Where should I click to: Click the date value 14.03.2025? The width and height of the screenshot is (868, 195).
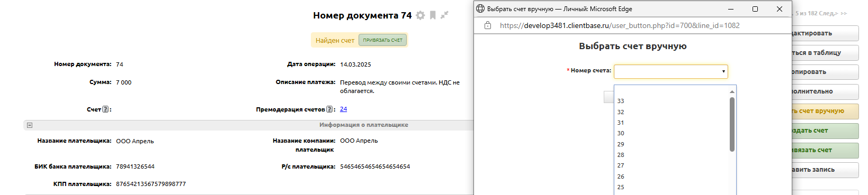355,64
